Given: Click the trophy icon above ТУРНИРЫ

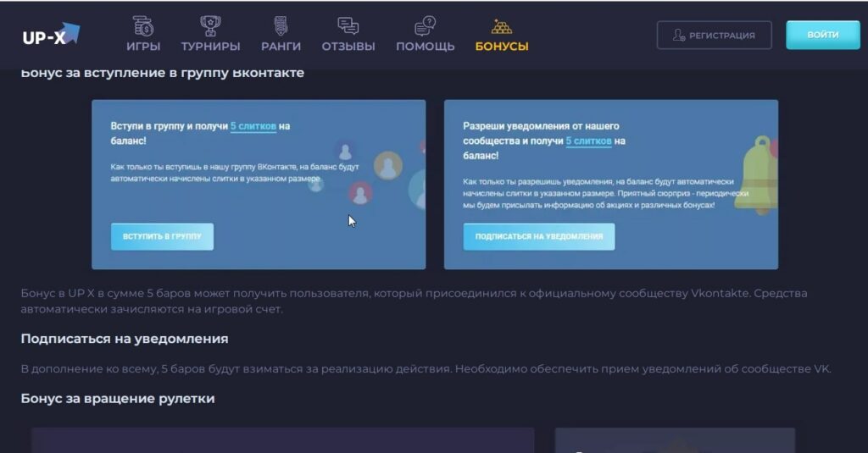Looking at the screenshot, I should pyautogui.click(x=210, y=26).
